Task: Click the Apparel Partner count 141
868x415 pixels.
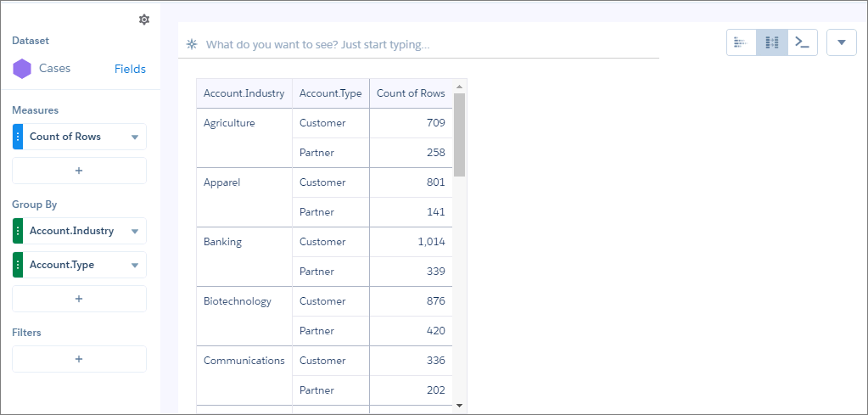Action: click(411, 212)
